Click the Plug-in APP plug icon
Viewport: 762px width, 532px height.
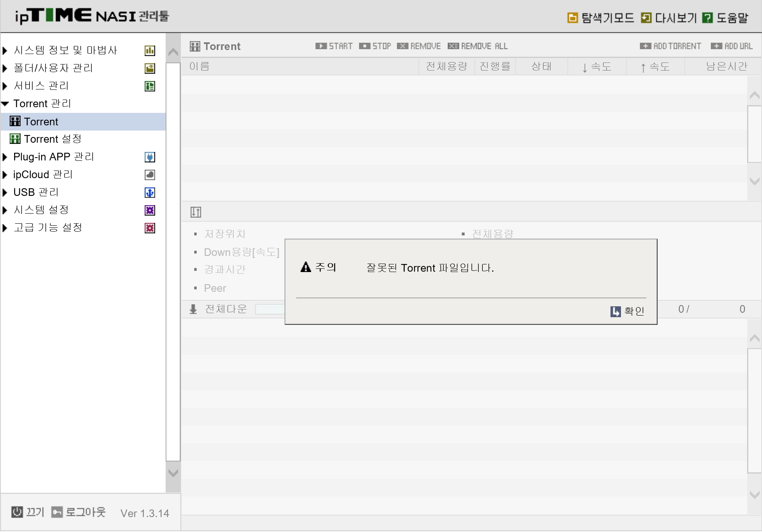click(x=149, y=157)
